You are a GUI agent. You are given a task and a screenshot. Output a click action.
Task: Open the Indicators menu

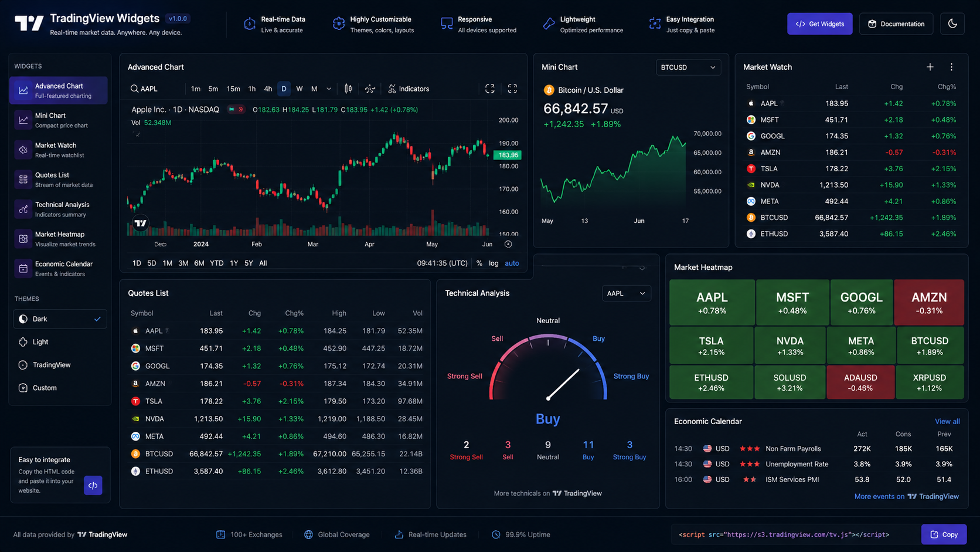pyautogui.click(x=409, y=89)
